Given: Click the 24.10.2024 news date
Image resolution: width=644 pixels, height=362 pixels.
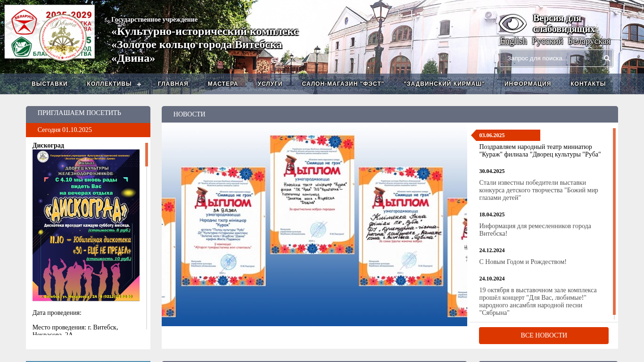Looking at the screenshot, I should coord(492,279).
